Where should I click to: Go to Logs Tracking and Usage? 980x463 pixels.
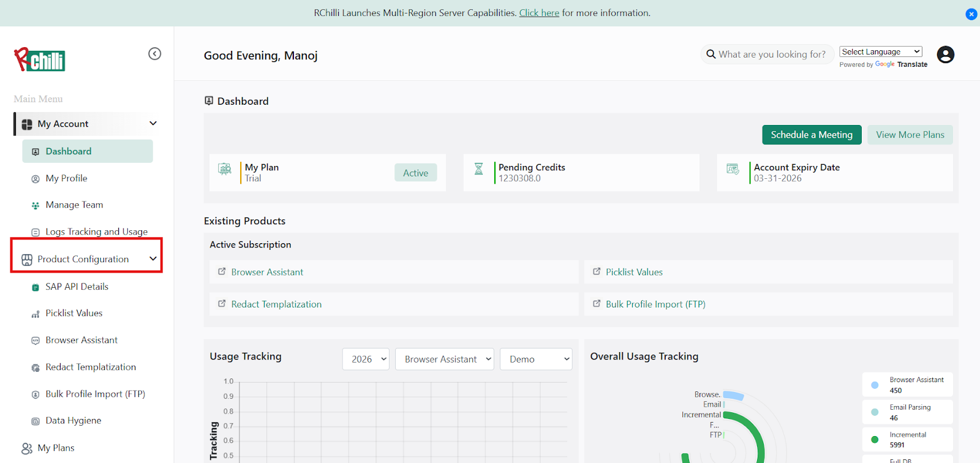[x=96, y=231]
